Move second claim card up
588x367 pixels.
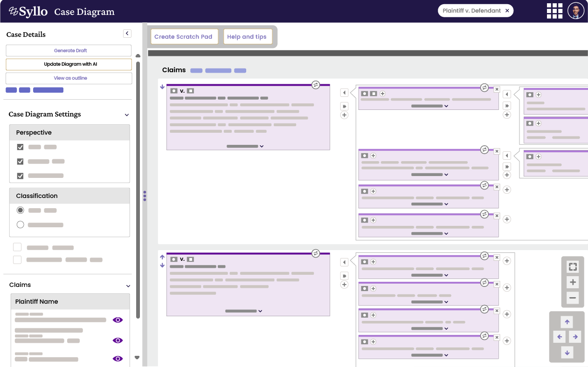tap(162, 257)
